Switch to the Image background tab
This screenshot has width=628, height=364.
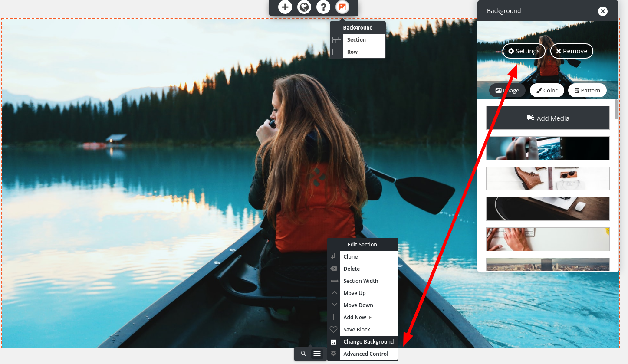pos(507,90)
